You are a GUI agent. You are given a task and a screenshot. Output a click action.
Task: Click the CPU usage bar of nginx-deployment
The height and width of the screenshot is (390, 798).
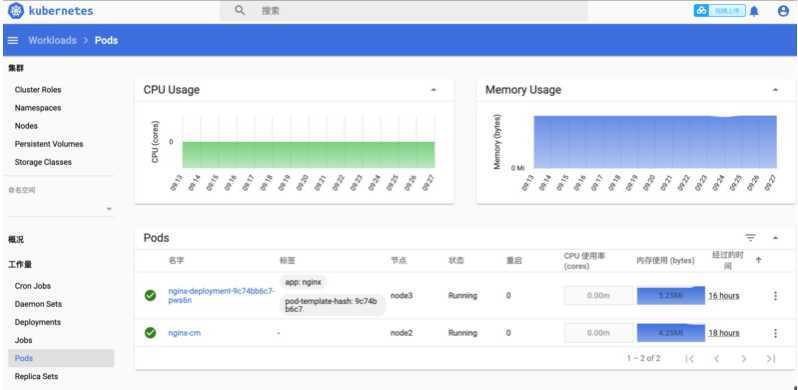tap(598, 295)
